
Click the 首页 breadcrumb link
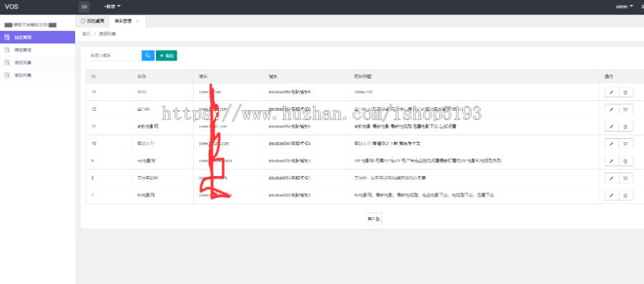coord(87,34)
